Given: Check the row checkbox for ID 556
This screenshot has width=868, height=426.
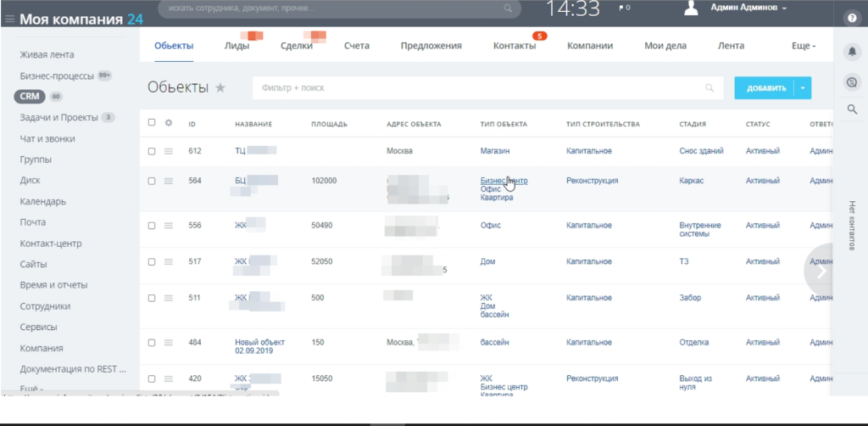Looking at the screenshot, I should pos(152,226).
